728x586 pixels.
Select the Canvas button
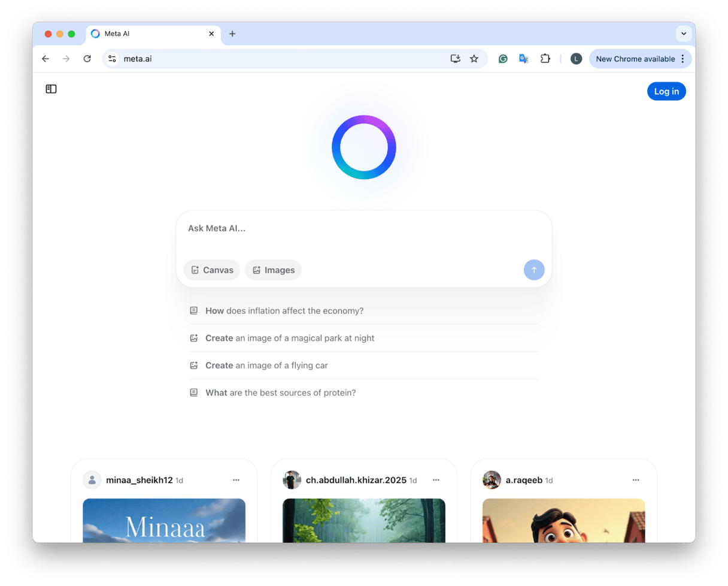[212, 270]
